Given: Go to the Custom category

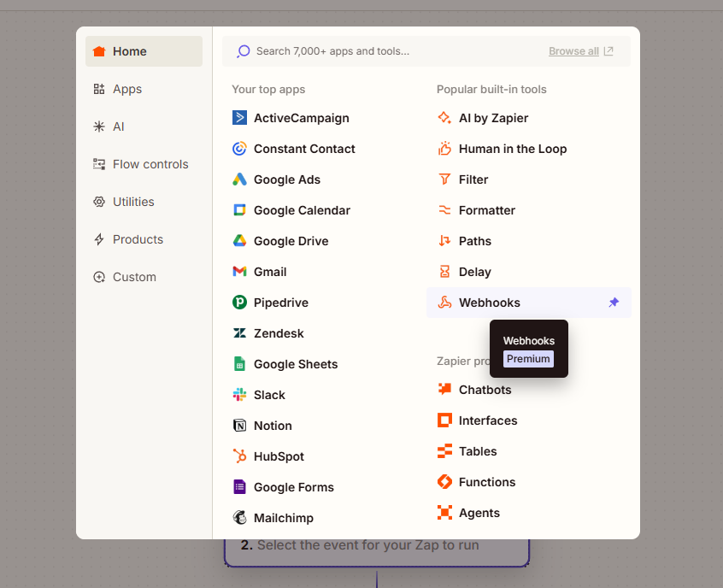Looking at the screenshot, I should point(134,277).
